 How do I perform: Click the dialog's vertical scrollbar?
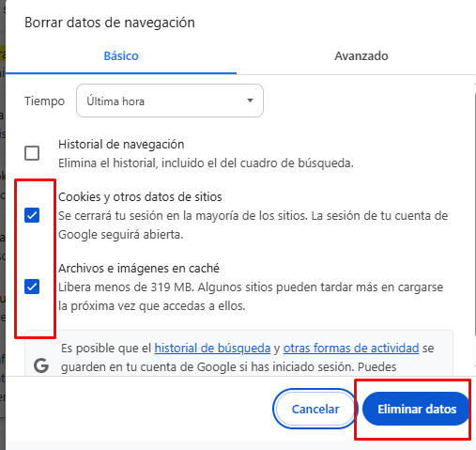(474, 213)
